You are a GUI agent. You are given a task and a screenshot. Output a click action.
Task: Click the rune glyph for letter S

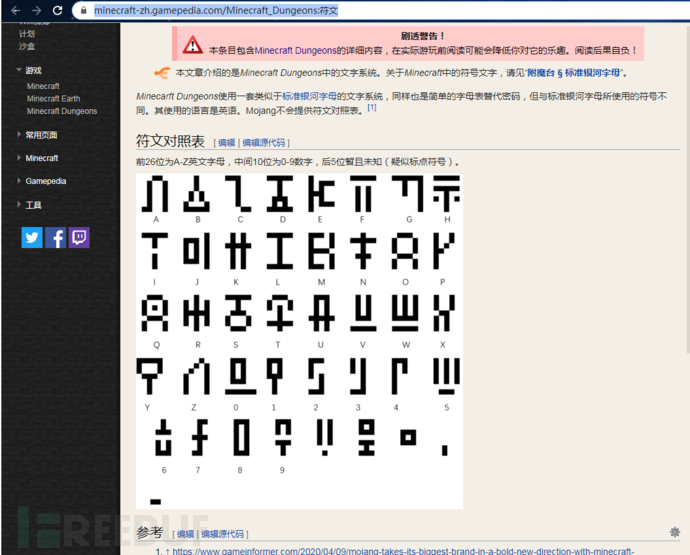click(238, 313)
